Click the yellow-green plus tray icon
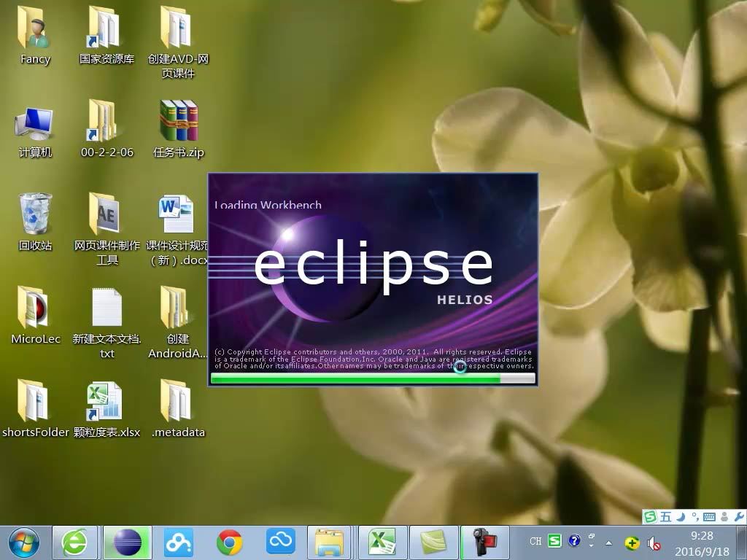 (x=632, y=542)
